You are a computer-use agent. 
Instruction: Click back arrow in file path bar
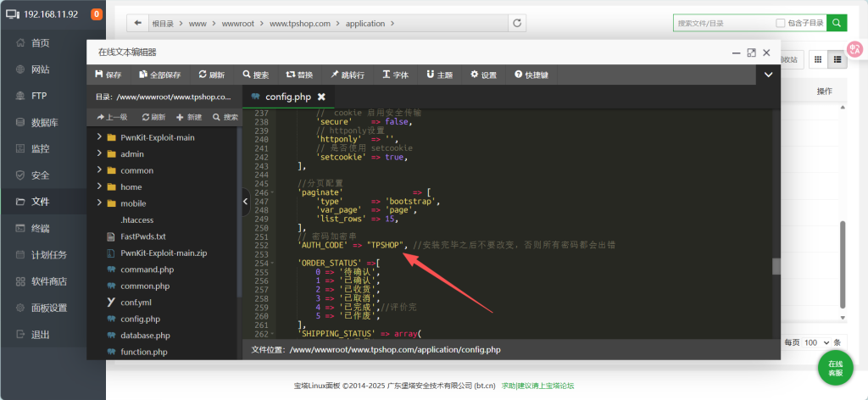pyautogui.click(x=137, y=23)
